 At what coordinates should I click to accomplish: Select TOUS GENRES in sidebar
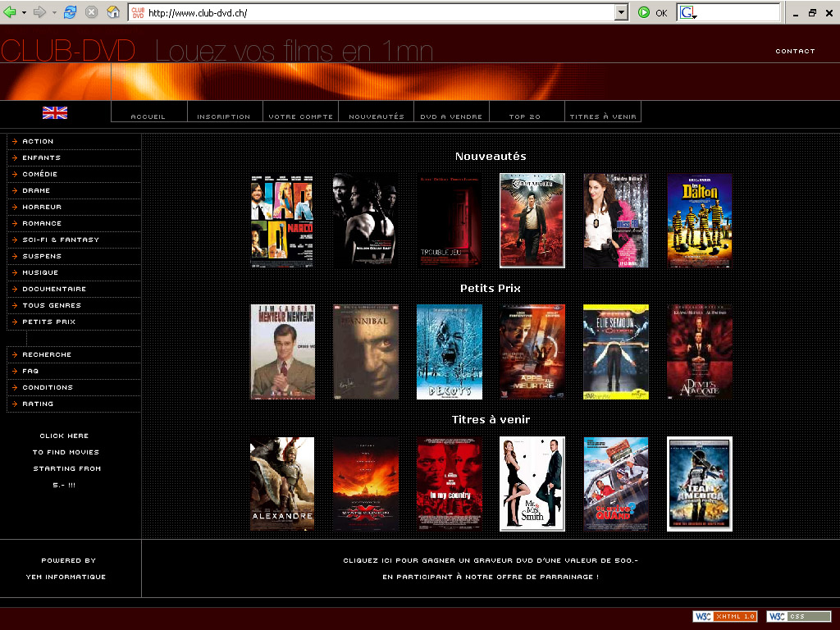click(74, 305)
